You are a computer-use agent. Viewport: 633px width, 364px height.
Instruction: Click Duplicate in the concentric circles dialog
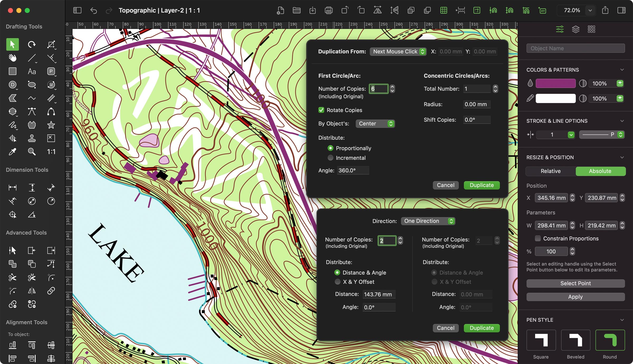pos(481,185)
